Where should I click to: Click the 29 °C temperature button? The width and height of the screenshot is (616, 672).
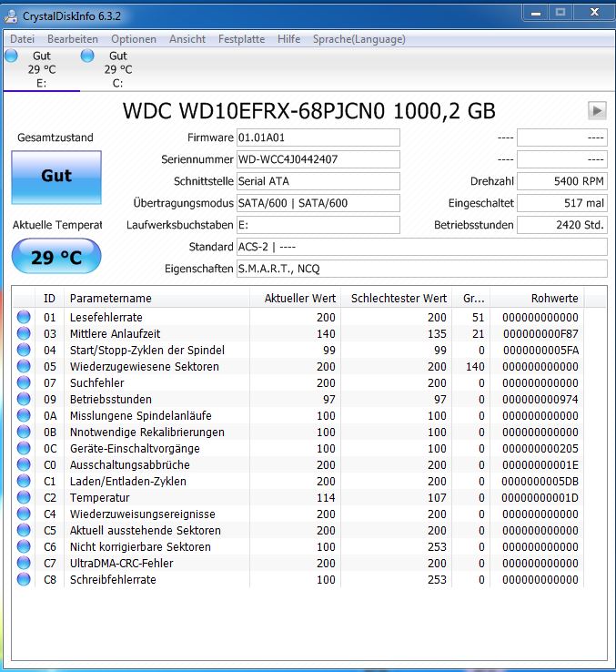[56, 256]
